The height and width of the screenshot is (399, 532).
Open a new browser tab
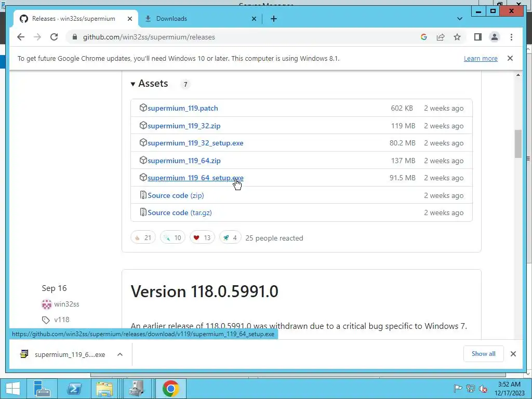pyautogui.click(x=274, y=19)
